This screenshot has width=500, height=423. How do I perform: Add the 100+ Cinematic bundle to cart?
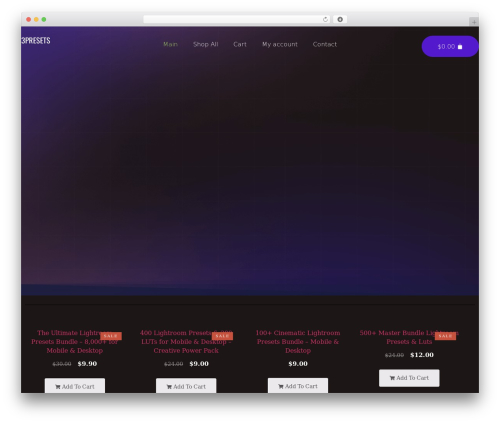298,386
